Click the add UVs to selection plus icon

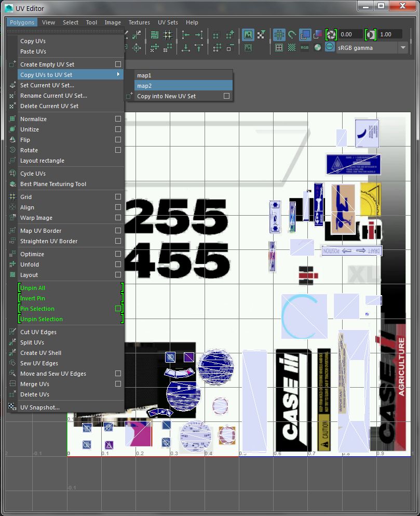coord(230,34)
